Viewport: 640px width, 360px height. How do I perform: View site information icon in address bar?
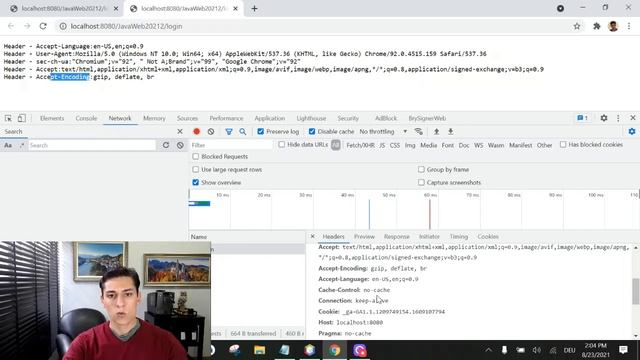(62, 26)
